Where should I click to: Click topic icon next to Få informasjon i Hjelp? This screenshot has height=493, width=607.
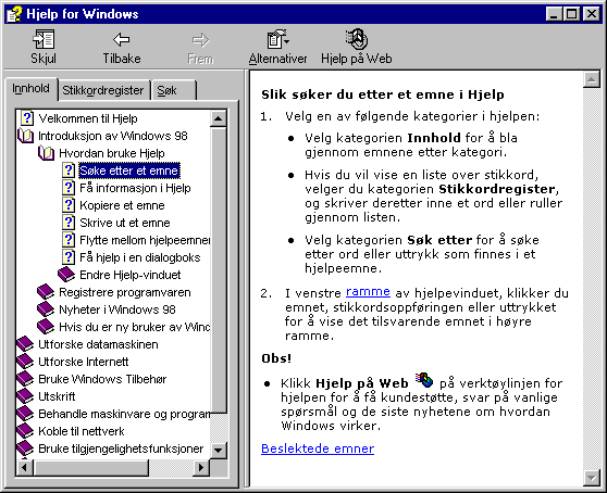[x=68, y=188]
